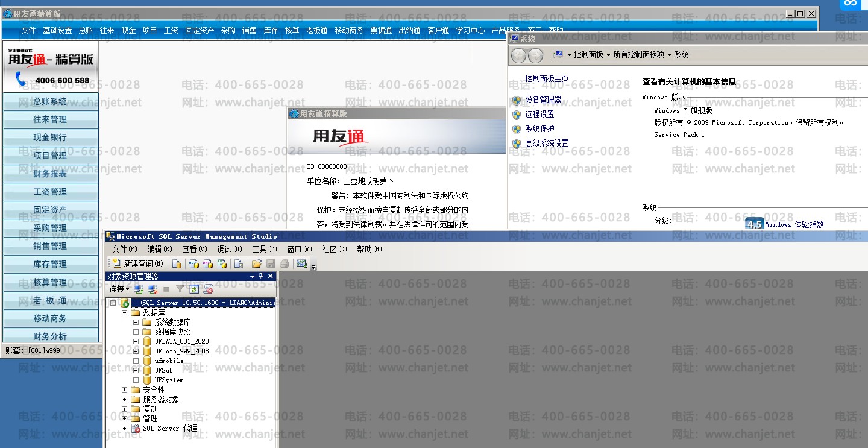The height and width of the screenshot is (448, 868).
Task: Open 总账系统 module in sidebar
Action: [51, 101]
